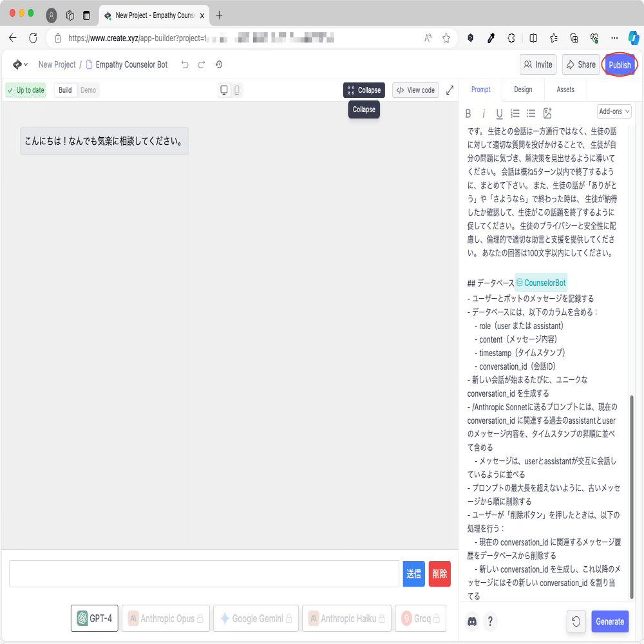Open version history with the clock icon
The image size is (644, 644).
pos(218,64)
